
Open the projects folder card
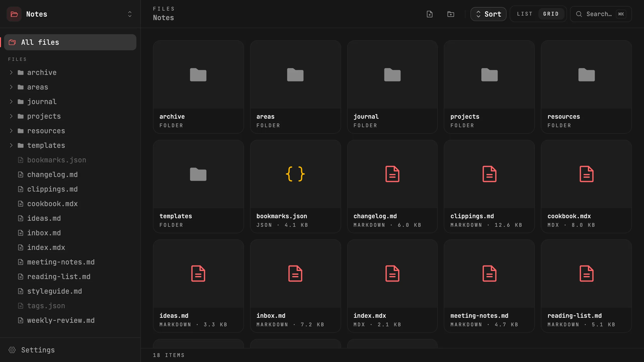[490, 87]
